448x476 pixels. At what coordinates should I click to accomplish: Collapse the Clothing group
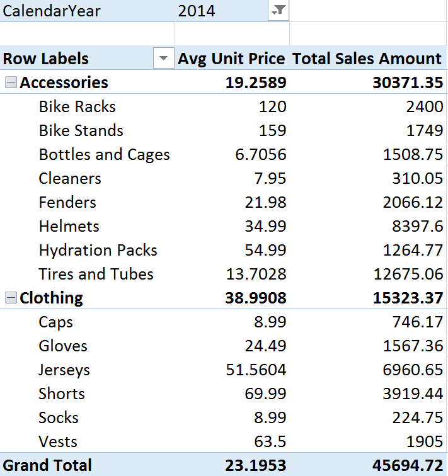[11, 298]
